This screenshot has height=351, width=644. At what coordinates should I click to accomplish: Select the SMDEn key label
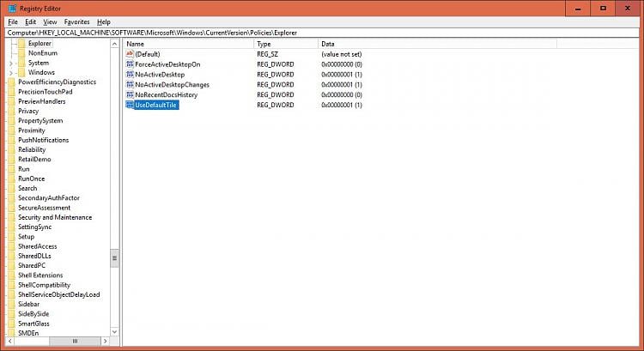[x=28, y=333]
